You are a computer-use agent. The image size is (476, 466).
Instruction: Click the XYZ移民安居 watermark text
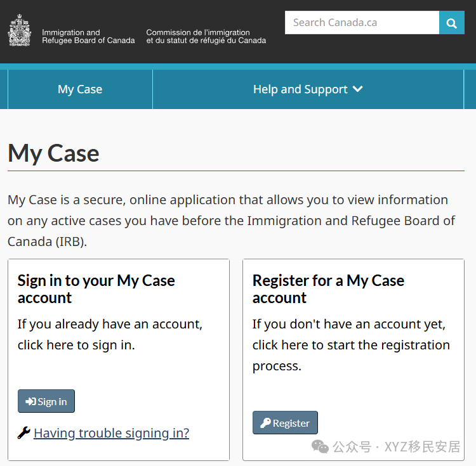pyautogui.click(x=423, y=447)
